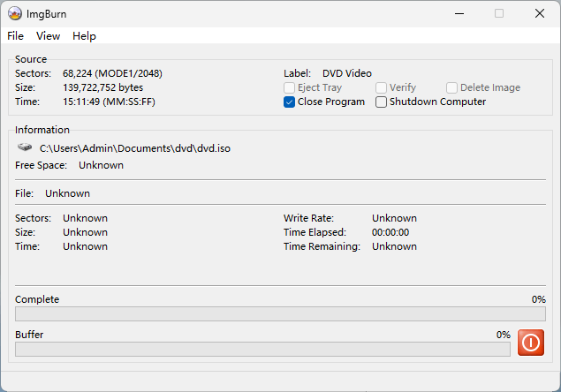Toggle the Delete Image checkbox

[452, 87]
